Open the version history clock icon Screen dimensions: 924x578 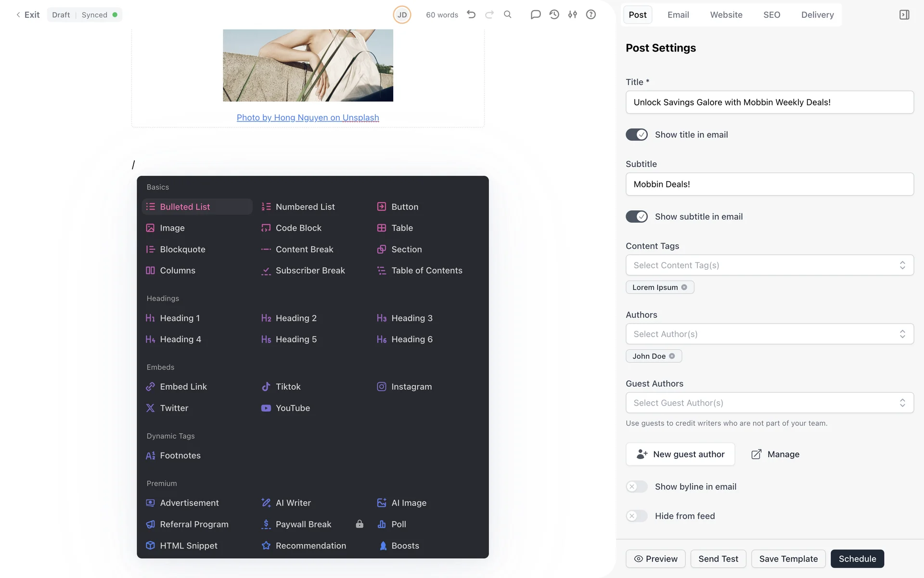pos(554,14)
